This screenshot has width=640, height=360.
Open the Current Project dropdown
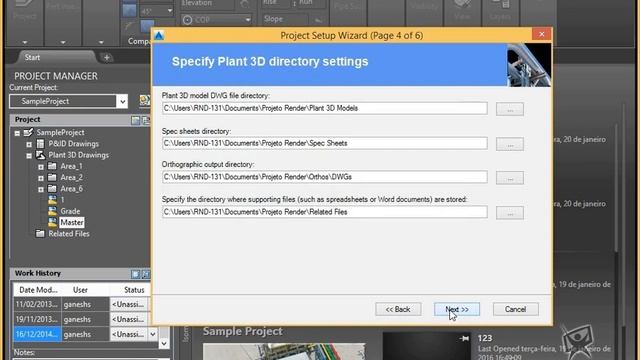click(x=122, y=101)
